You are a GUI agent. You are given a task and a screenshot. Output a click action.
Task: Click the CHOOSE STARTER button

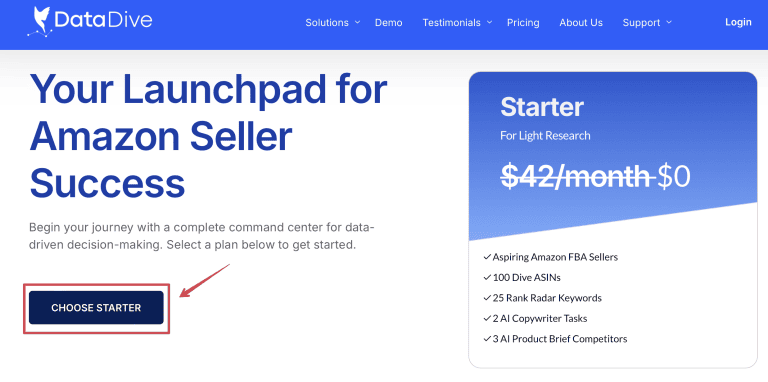pyautogui.click(x=96, y=308)
